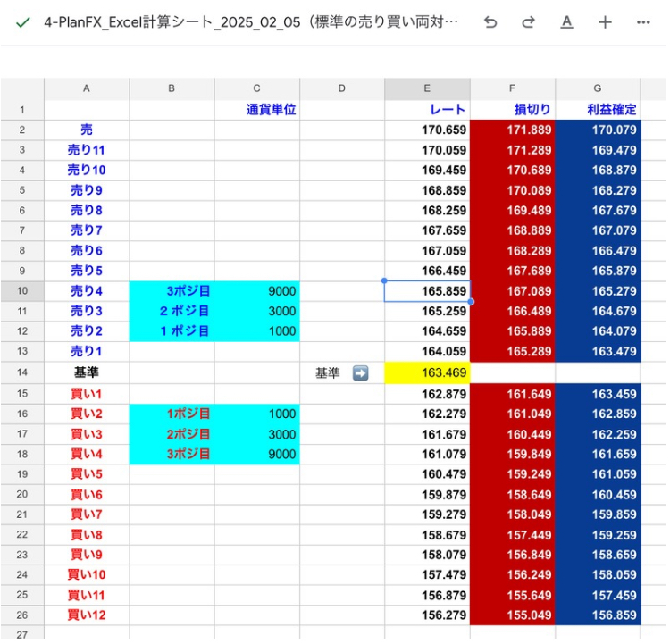
Task: Undo the last action
Action: [490, 21]
